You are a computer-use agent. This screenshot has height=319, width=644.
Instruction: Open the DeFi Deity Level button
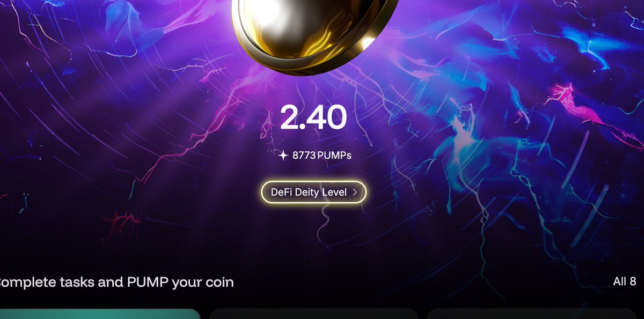pyautogui.click(x=313, y=192)
